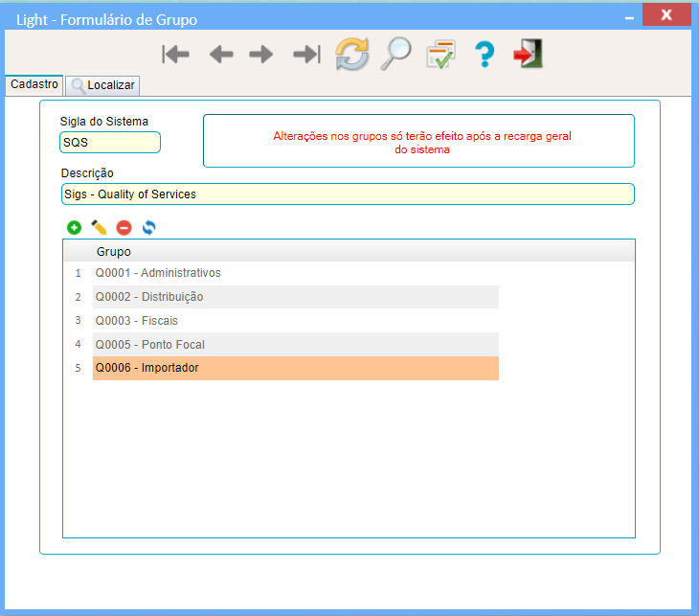Click the Descrição text field
The height and width of the screenshot is (616, 699).
(x=347, y=194)
